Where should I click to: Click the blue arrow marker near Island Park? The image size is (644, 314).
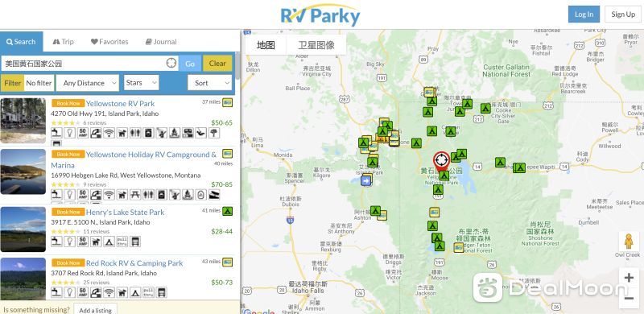(365, 181)
